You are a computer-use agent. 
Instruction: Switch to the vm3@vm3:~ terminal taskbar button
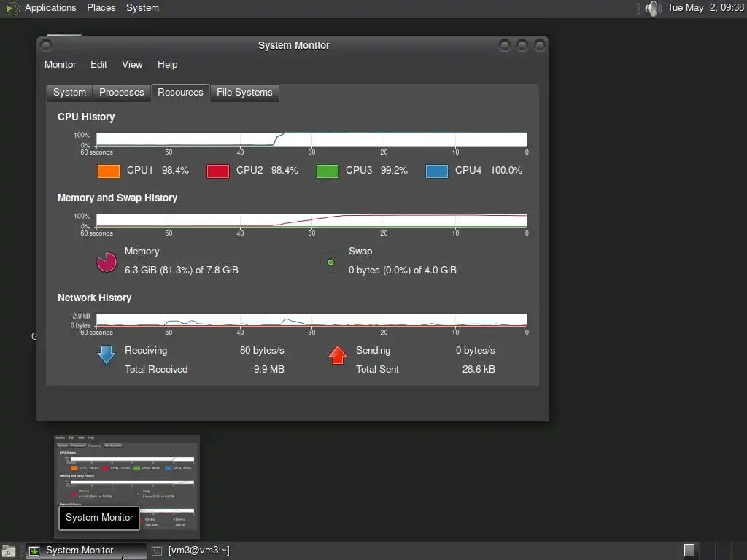coord(190,551)
